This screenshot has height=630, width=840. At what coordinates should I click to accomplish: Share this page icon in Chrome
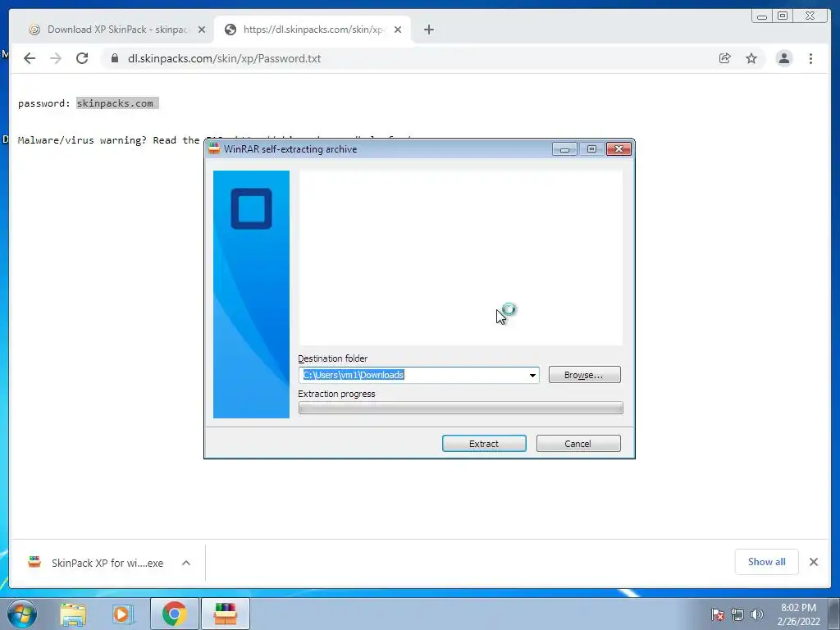(x=725, y=58)
